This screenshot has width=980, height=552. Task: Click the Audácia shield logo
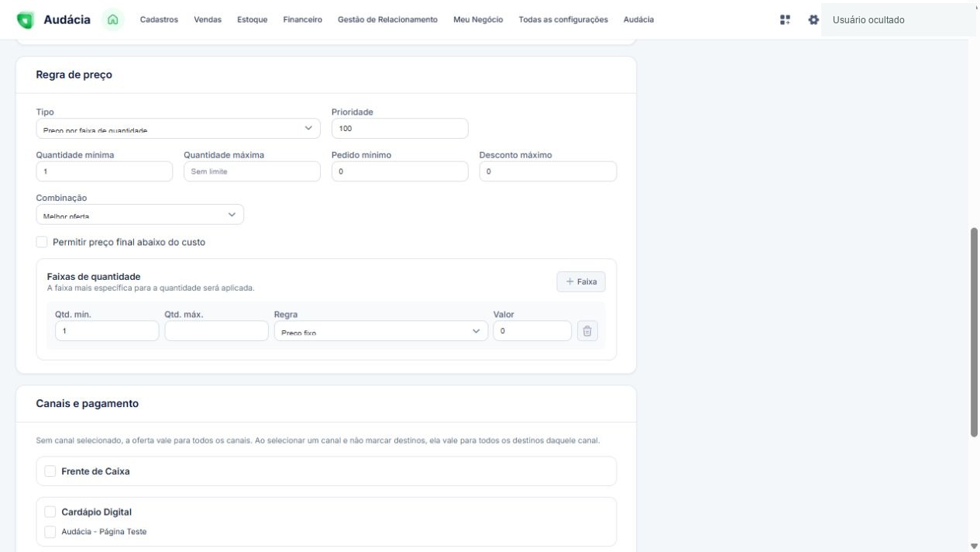[x=26, y=20]
